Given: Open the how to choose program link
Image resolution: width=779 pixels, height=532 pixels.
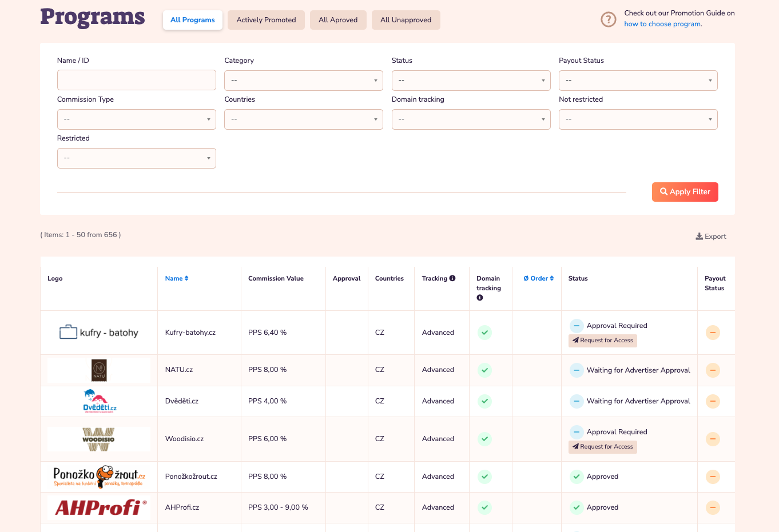Looking at the screenshot, I should click(x=662, y=24).
